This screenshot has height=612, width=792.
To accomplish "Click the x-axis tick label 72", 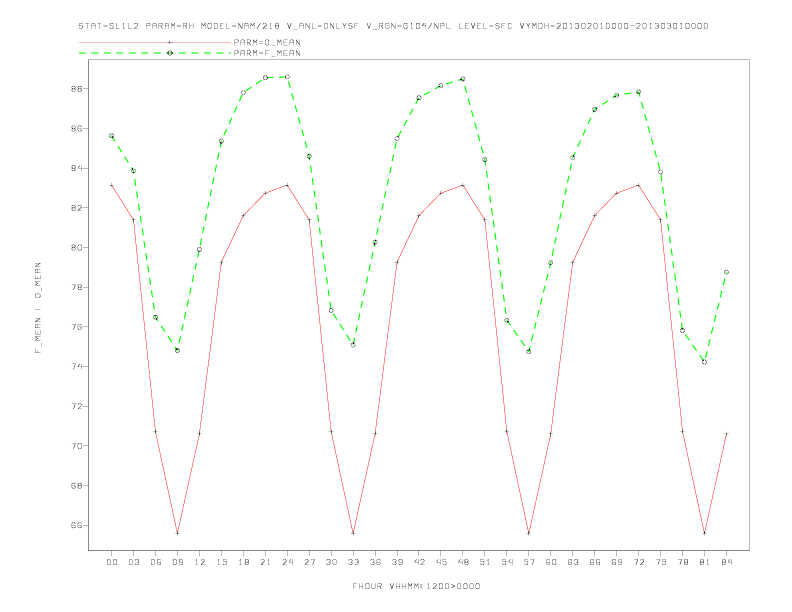I will tap(638, 562).
